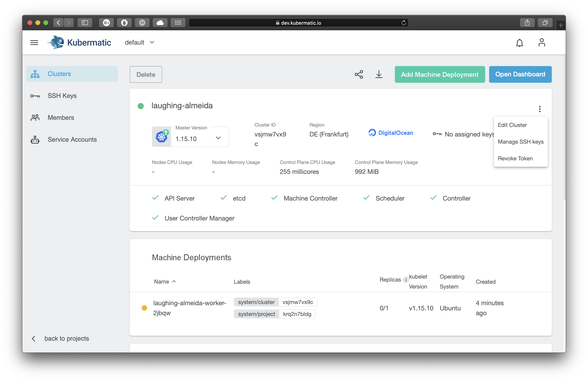588x382 pixels.
Task: Select the SSH Keys sidebar icon
Action: click(35, 96)
